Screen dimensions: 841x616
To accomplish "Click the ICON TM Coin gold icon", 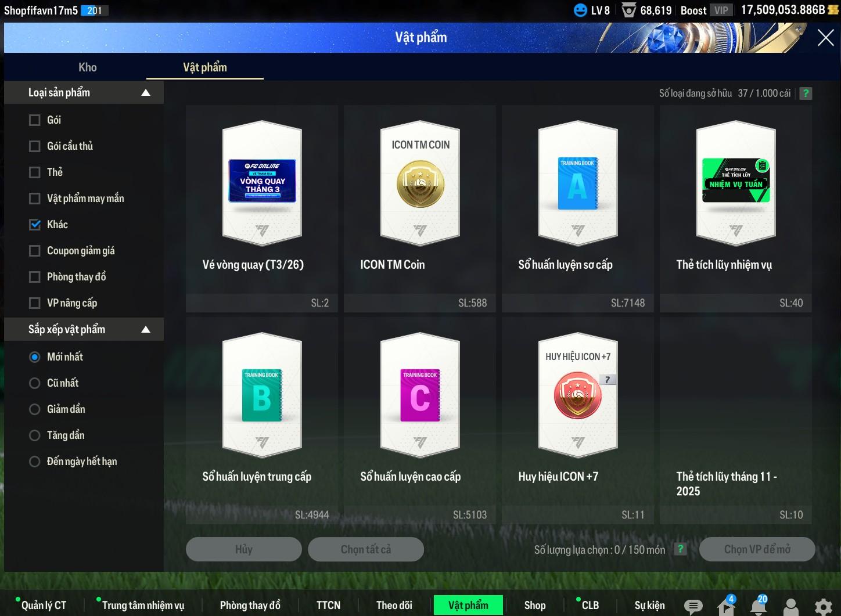I will tap(420, 184).
